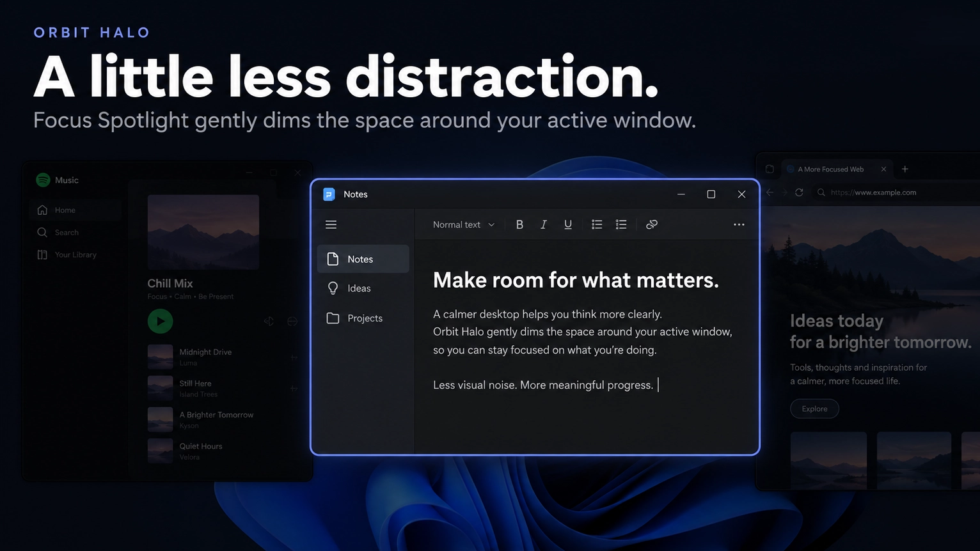Open the Normal text style dropdown
980x551 pixels.
click(x=464, y=224)
